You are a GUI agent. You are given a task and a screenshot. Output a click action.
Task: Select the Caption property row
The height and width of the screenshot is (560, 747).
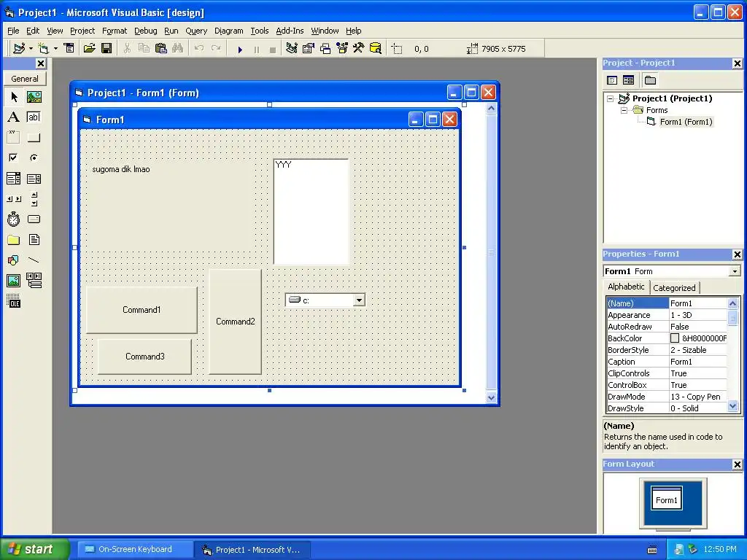(667, 362)
